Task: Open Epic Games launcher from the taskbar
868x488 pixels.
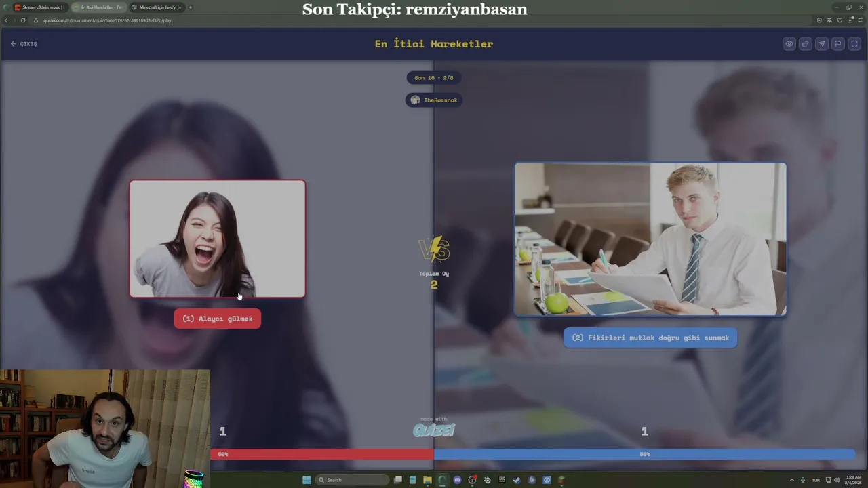Action: pyautogui.click(x=502, y=480)
